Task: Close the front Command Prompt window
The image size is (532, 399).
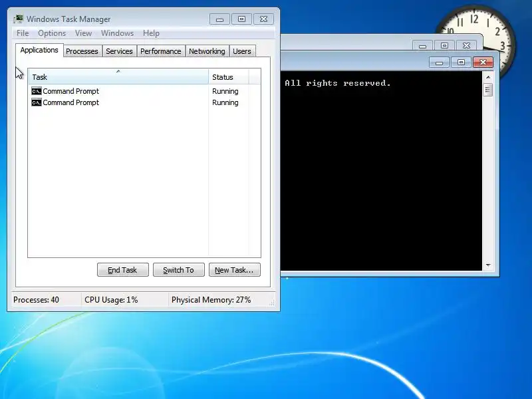Action: point(483,62)
